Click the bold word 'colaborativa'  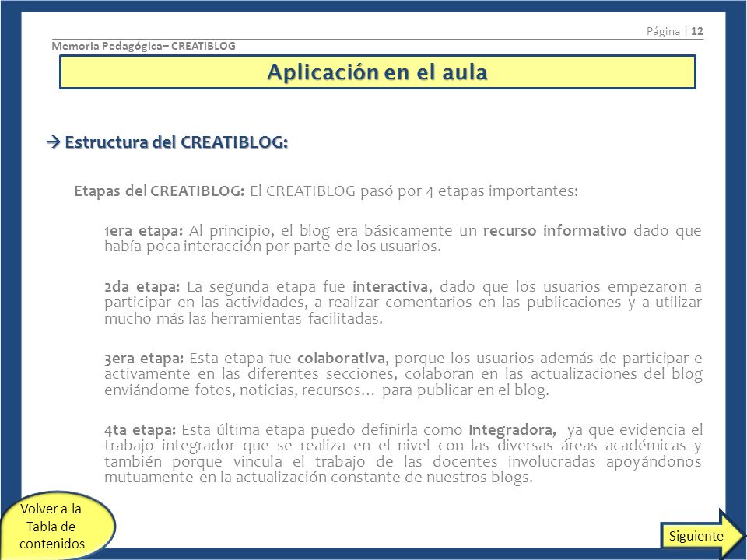pyautogui.click(x=341, y=358)
